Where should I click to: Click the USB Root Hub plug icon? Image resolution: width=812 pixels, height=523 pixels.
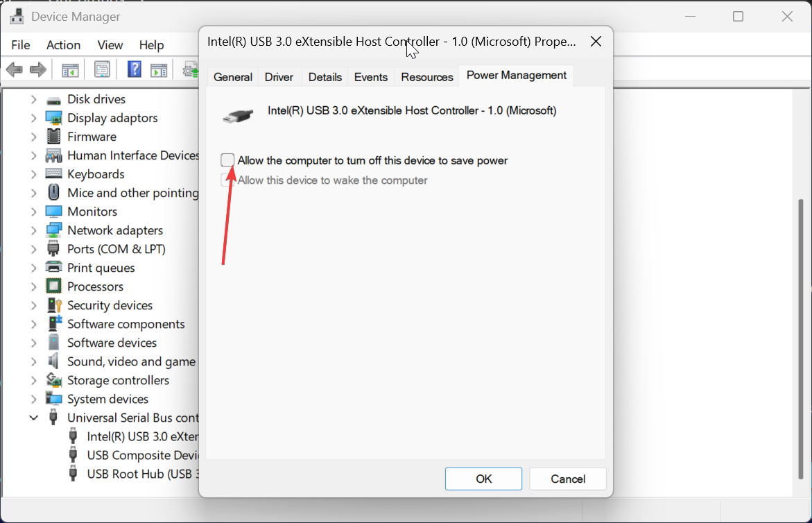pos(73,474)
